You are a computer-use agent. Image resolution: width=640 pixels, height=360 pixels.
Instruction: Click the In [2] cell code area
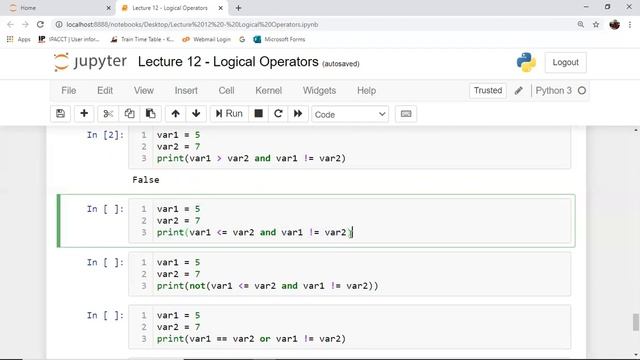[350, 147]
